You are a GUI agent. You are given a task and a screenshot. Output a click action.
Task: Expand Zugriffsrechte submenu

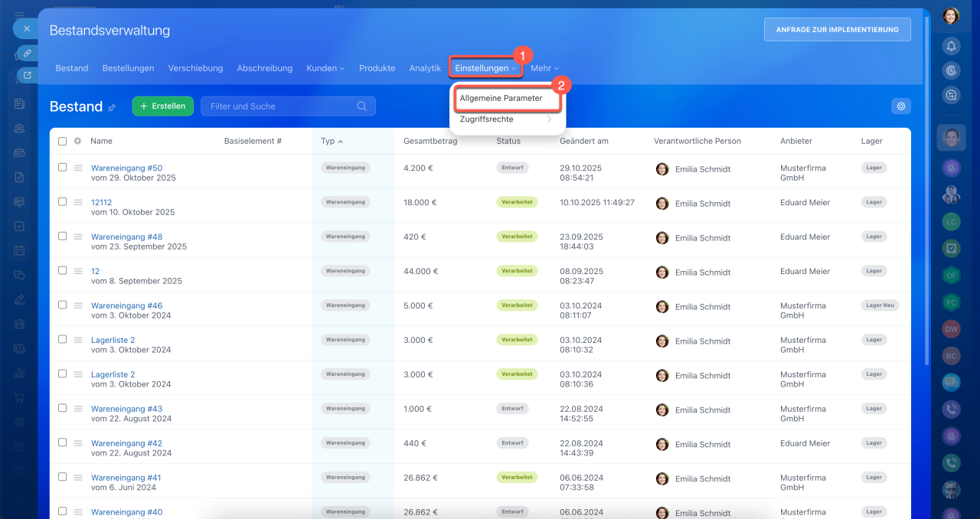coord(507,119)
